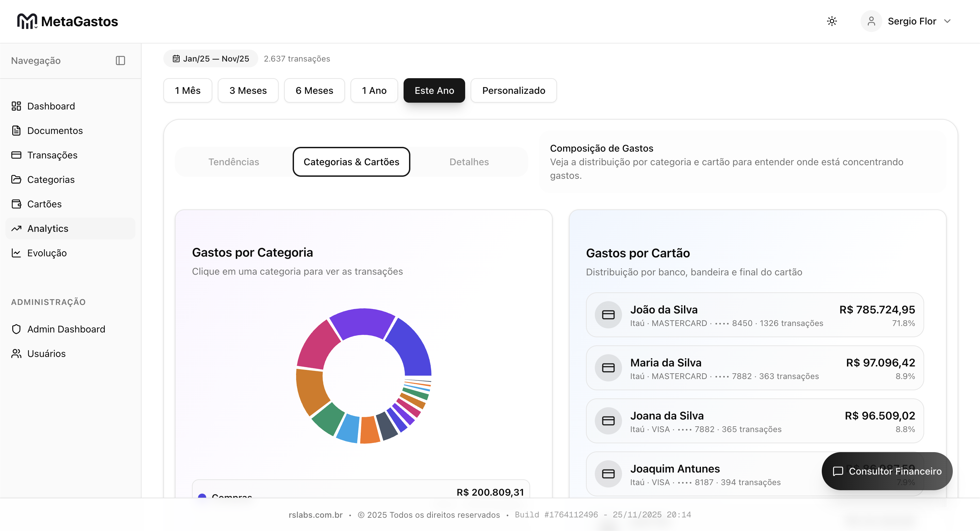Image resolution: width=980 pixels, height=531 pixels.
Task: Open Documentos file icon in sidebar
Action: point(16,131)
